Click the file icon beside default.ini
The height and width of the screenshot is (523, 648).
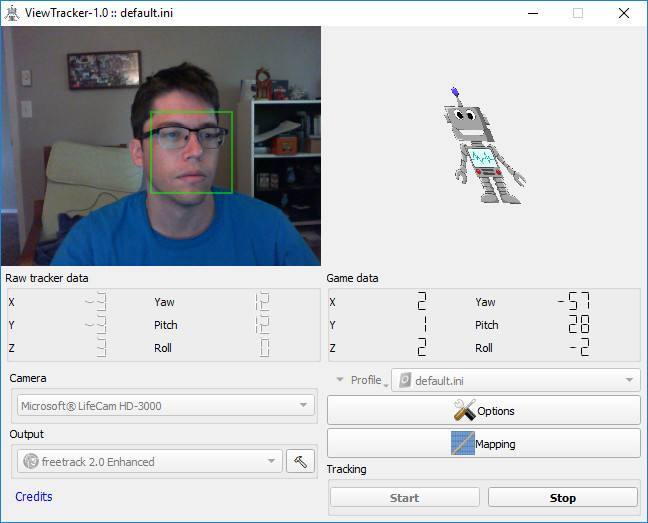[x=405, y=380]
